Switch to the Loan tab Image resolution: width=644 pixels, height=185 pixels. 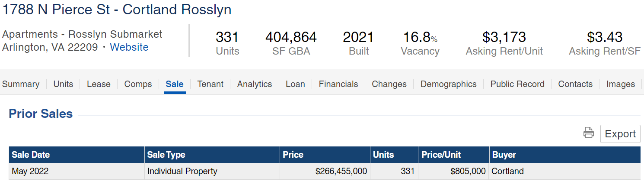[x=295, y=84]
